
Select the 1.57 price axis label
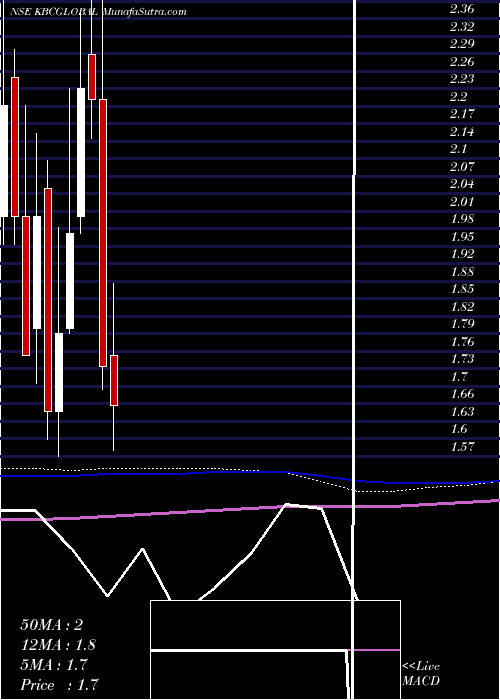tap(462, 447)
